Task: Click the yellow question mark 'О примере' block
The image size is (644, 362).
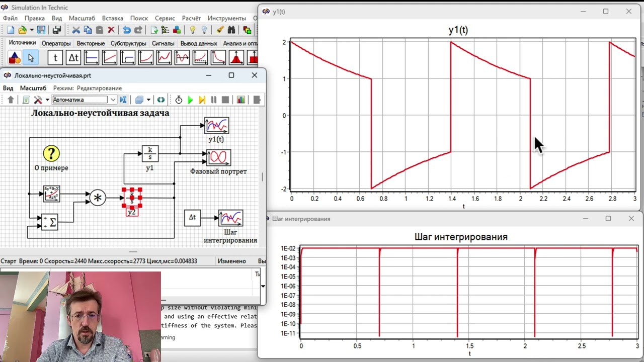Action: [51, 153]
